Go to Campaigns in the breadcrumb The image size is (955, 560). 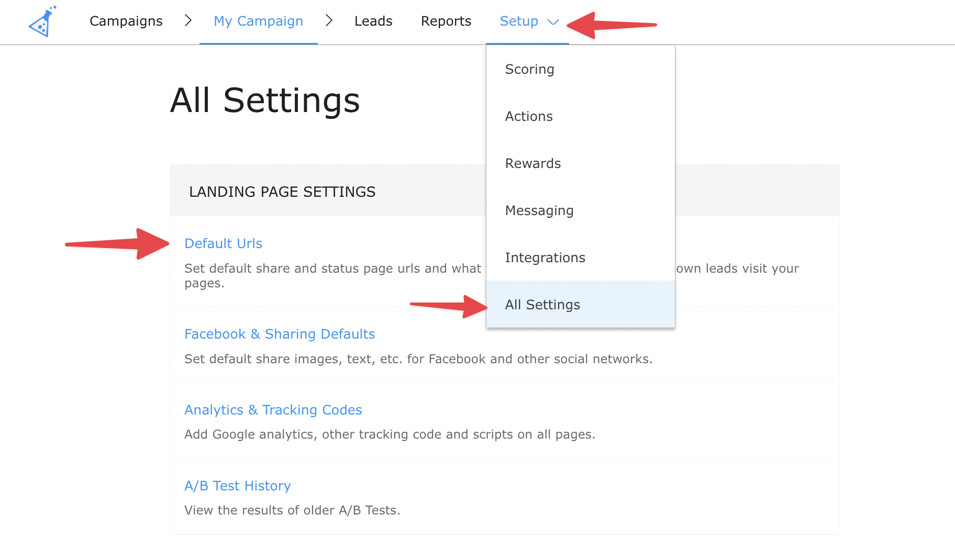(x=126, y=21)
